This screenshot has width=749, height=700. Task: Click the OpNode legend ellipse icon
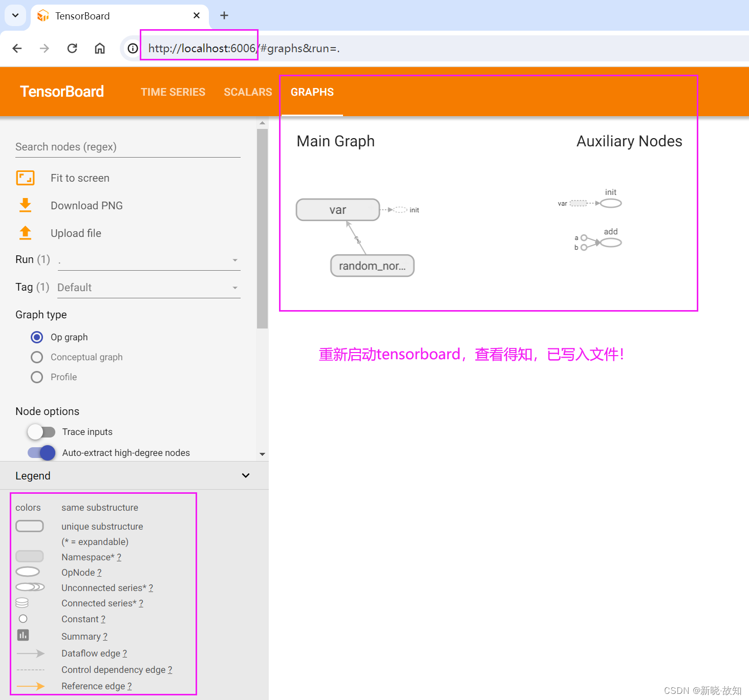point(28,572)
